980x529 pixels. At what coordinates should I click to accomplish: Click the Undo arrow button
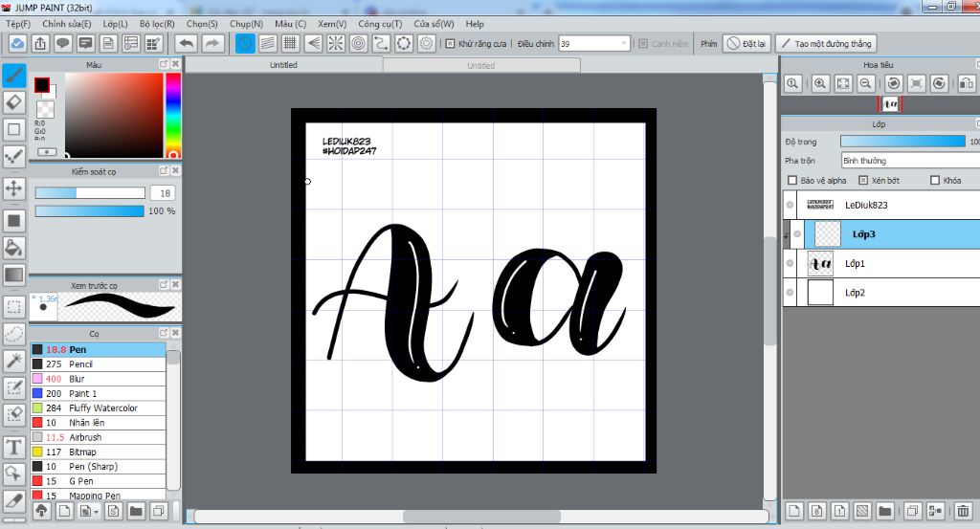coord(186,44)
